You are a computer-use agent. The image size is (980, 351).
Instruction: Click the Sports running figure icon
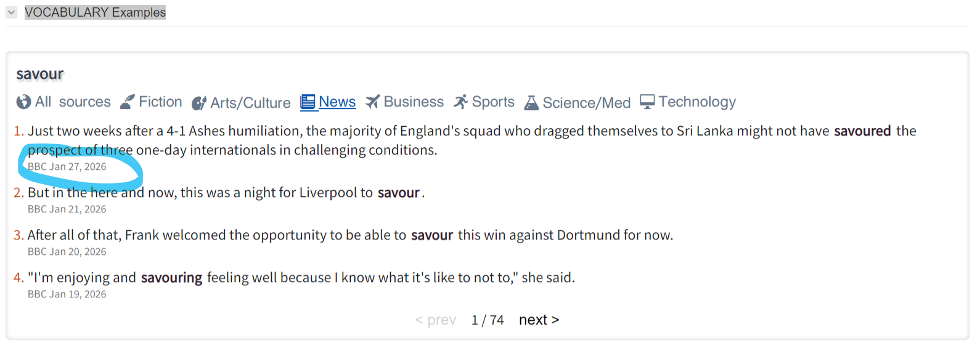(460, 102)
